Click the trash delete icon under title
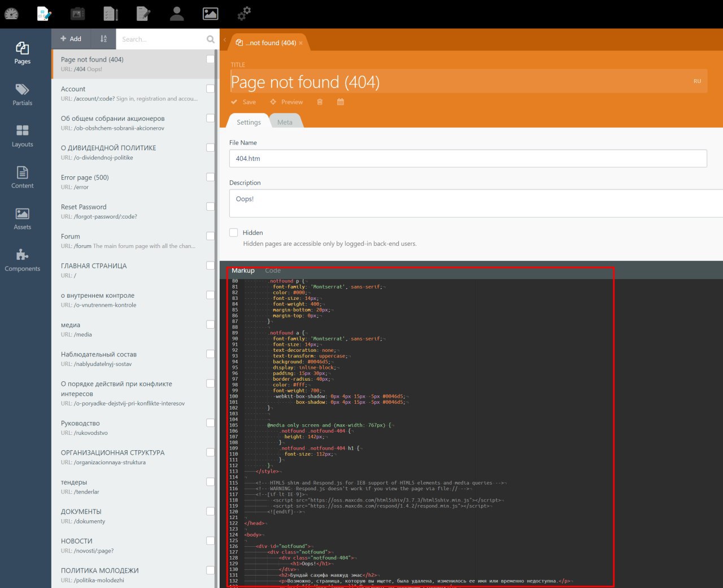 tap(320, 102)
